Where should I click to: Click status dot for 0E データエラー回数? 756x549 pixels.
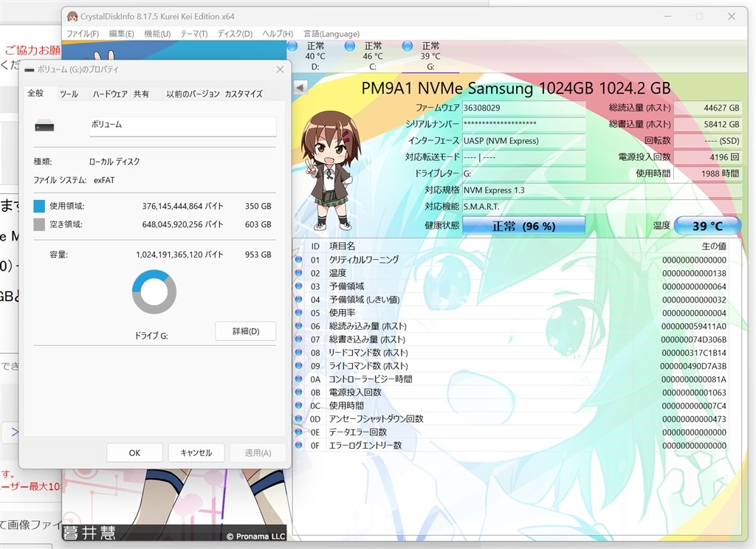(x=299, y=432)
